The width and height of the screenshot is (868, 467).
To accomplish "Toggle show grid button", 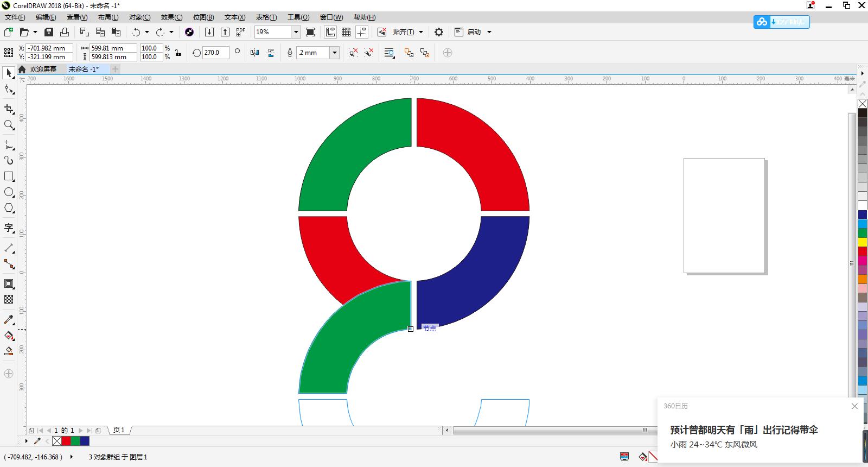I will click(346, 32).
